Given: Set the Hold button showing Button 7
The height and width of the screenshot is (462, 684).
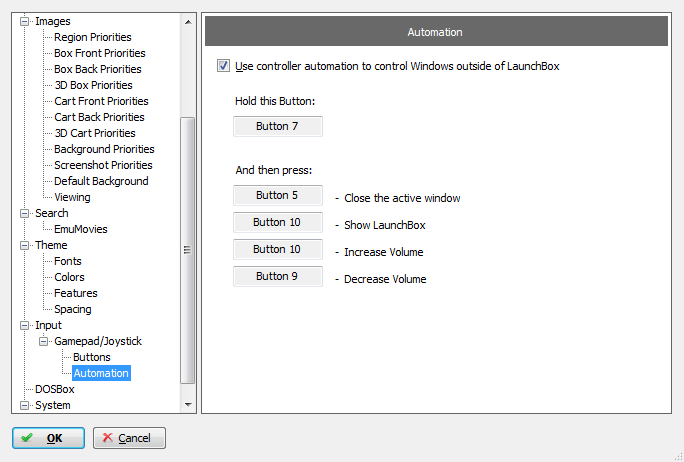Looking at the screenshot, I should (278, 126).
